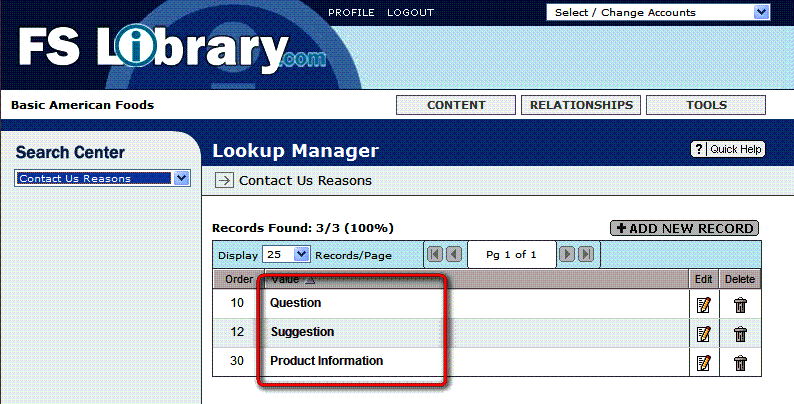Delete the Question record
The height and width of the screenshot is (404, 794).
[740, 305]
